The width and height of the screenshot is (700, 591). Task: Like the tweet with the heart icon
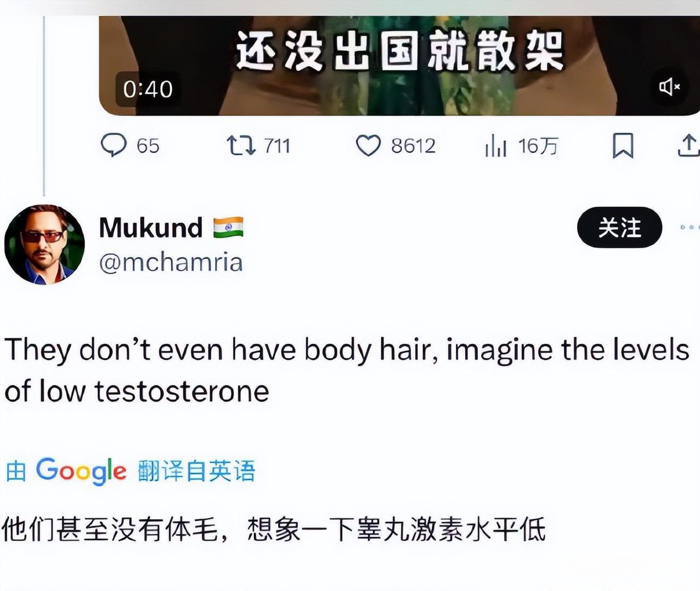(x=368, y=146)
